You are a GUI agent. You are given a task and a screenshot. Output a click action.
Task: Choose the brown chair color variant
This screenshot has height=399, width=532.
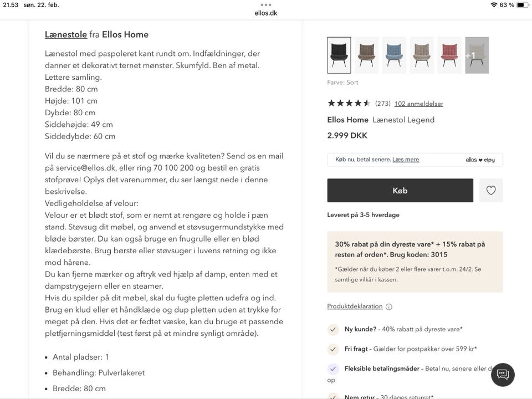[366, 55]
